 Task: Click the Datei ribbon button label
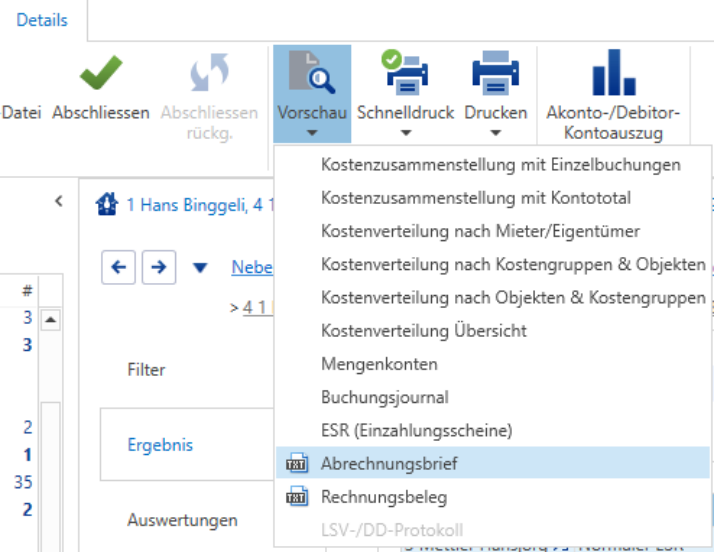(21, 112)
